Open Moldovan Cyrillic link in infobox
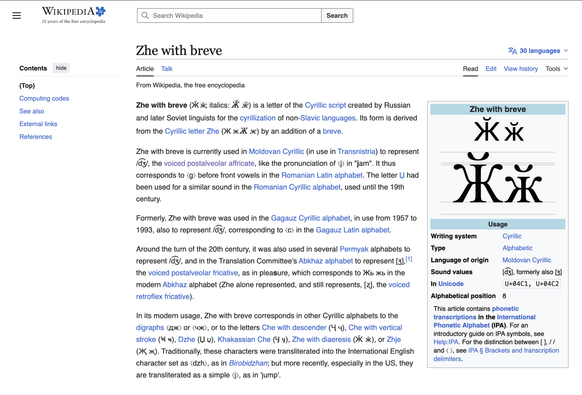582x395 pixels. point(527,260)
